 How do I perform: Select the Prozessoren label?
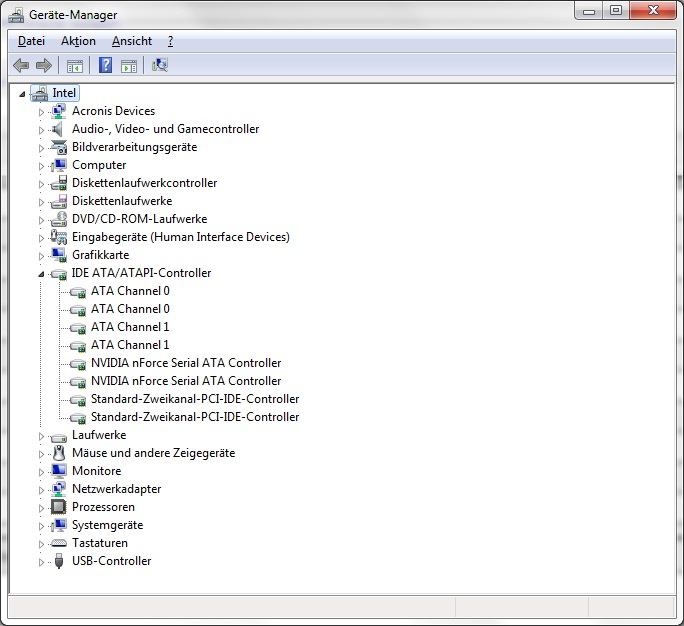tap(103, 507)
